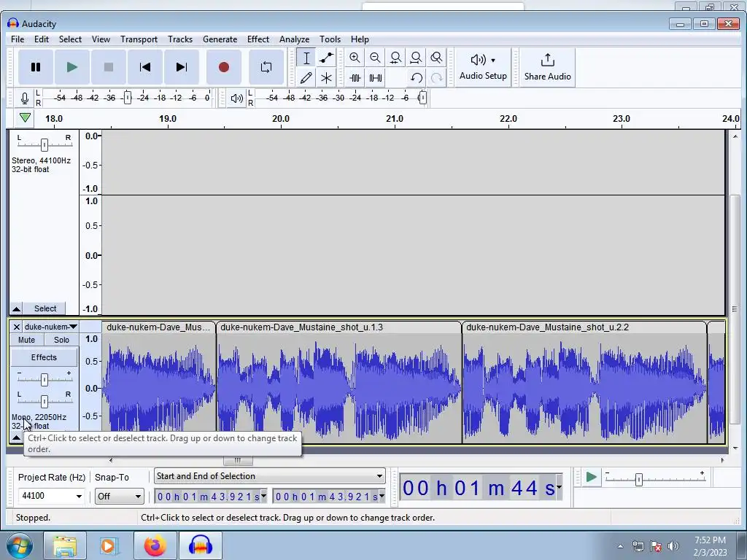The width and height of the screenshot is (747, 560).
Task: Open the Analyze menu
Action: (294, 39)
